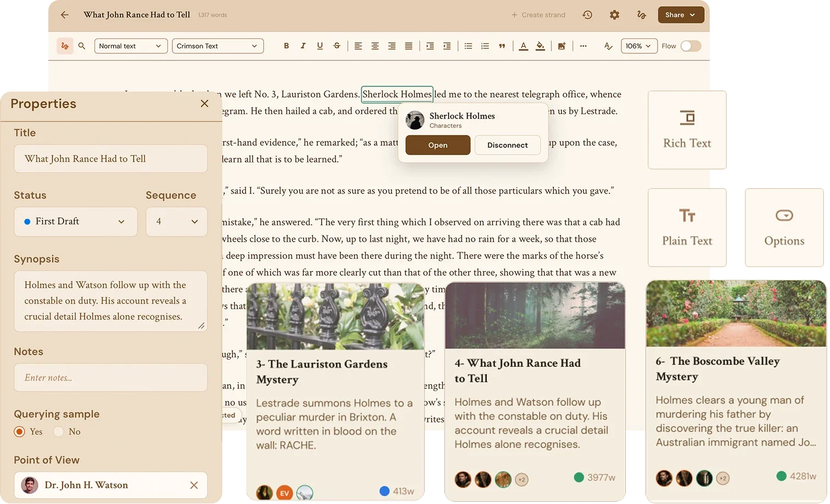This screenshot has width=830, height=504.
Task: Increase paragraph indent
Action: [430, 46]
